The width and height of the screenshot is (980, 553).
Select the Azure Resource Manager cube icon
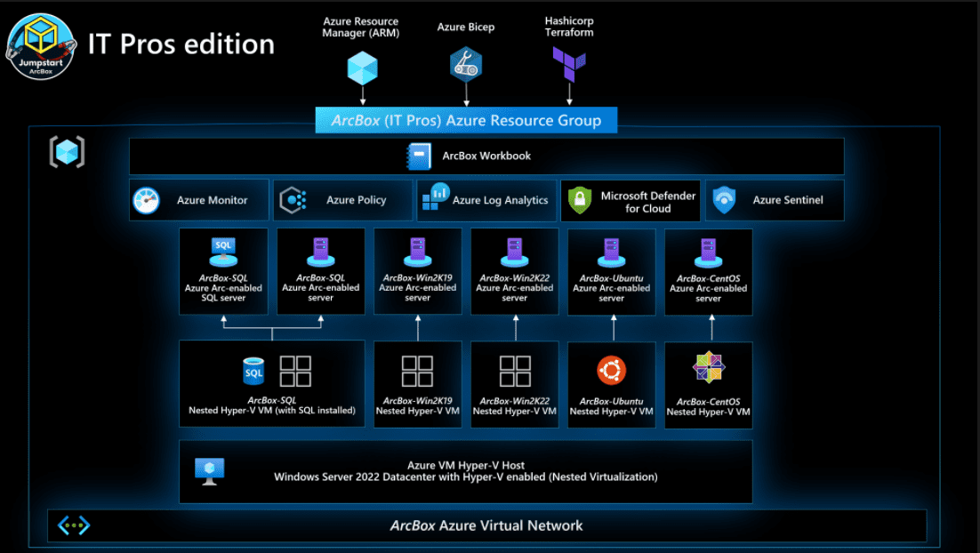point(363,68)
